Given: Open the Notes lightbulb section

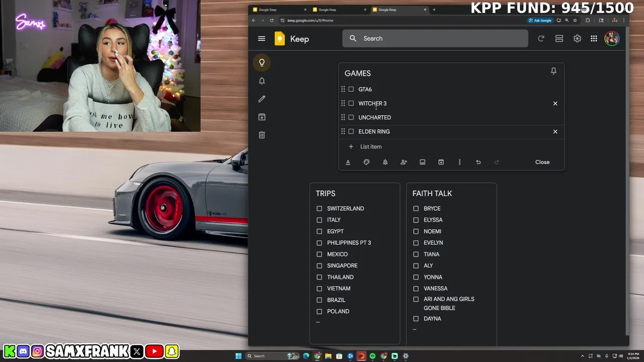Looking at the screenshot, I should [x=262, y=62].
